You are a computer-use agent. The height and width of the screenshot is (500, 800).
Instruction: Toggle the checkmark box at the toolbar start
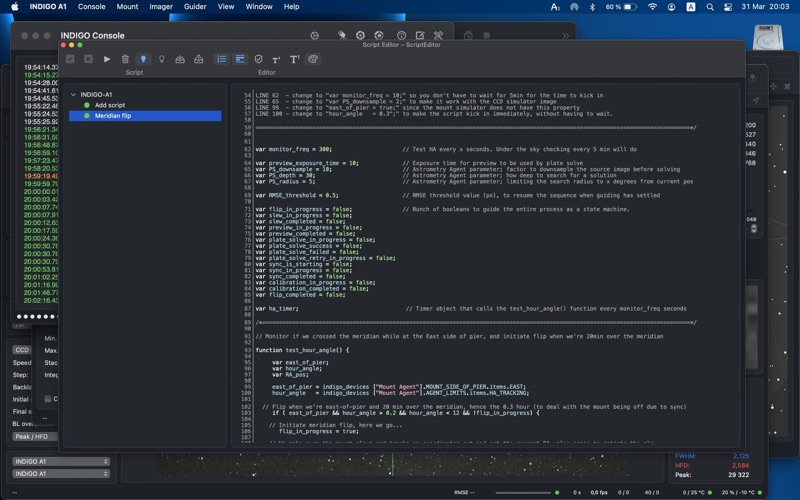70,59
